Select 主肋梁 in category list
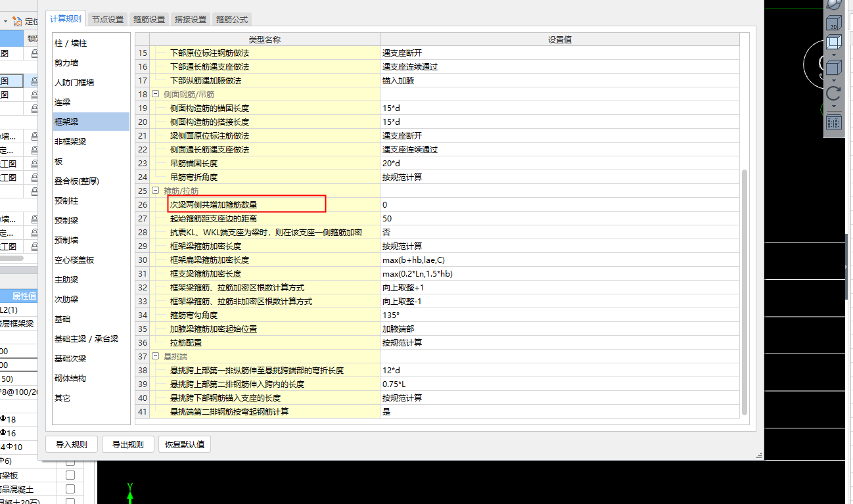Screen dimensions: 853x504 click(91, 279)
